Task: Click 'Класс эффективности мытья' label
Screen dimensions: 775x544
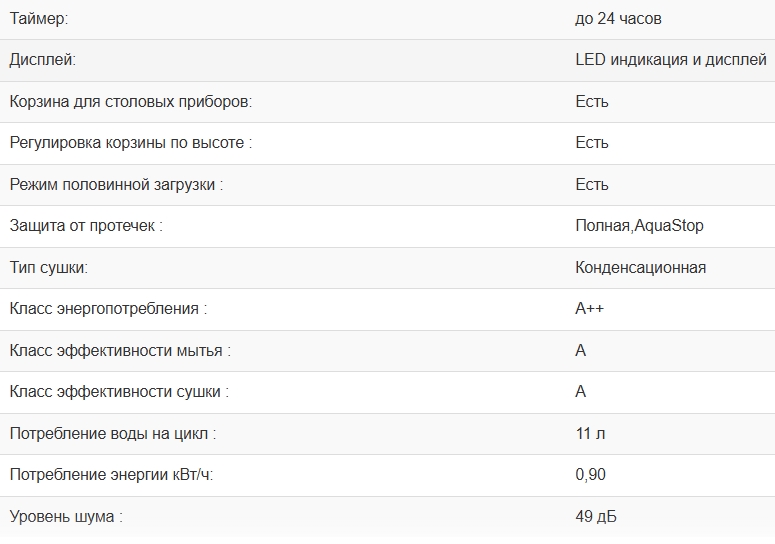Action: pyautogui.click(x=119, y=351)
